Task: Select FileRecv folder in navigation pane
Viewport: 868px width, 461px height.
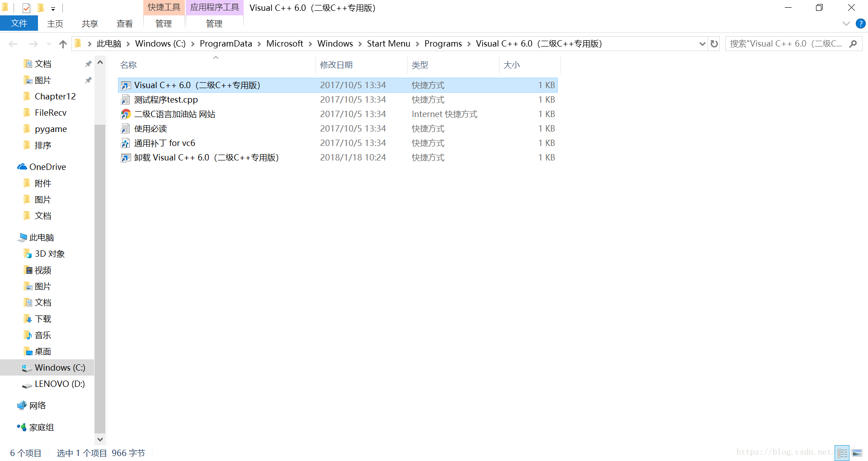Action: (51, 113)
